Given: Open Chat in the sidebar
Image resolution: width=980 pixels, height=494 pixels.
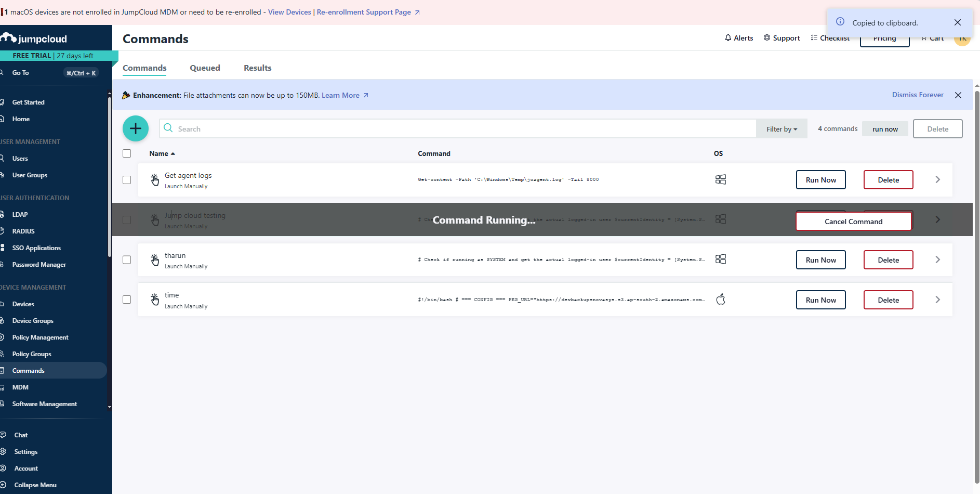Looking at the screenshot, I should (x=21, y=435).
